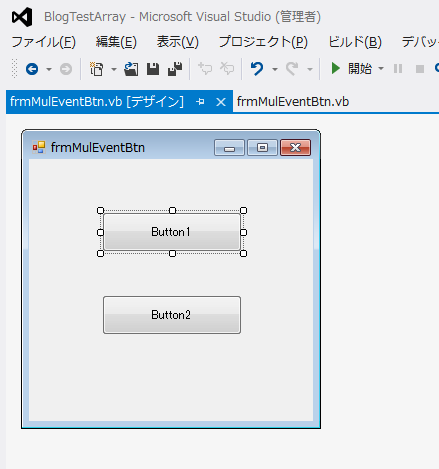Click the grayed first comment-arrow toolbar icon

(x=205, y=69)
